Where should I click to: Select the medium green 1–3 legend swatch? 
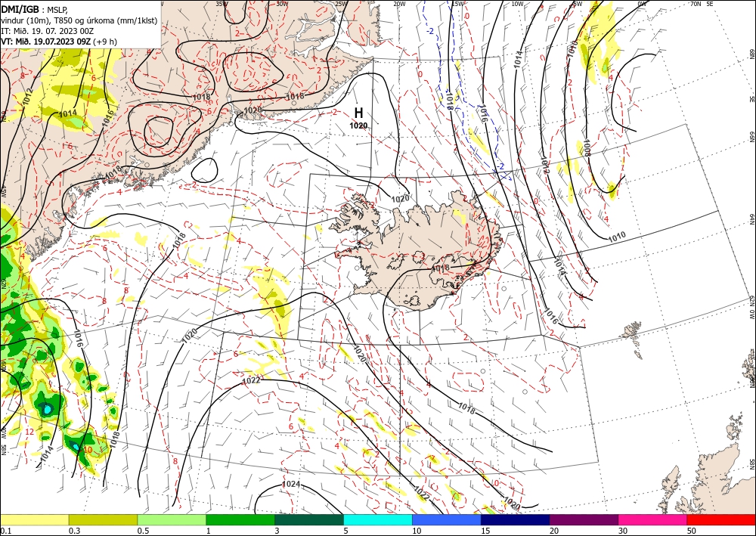[240, 519]
